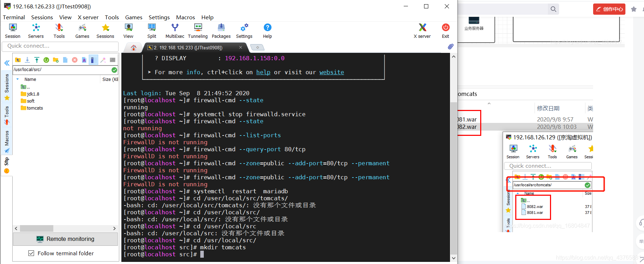Open the Sessions menu
This screenshot has height=264, width=644.
(42, 17)
